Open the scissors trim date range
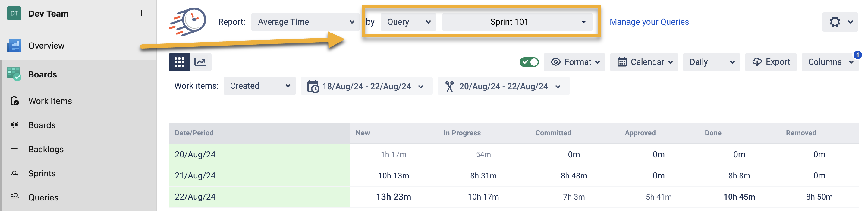 coord(503,86)
